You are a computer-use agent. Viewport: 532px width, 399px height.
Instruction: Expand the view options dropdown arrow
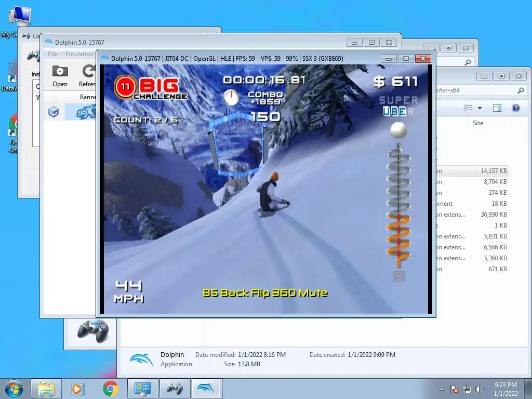coord(480,108)
